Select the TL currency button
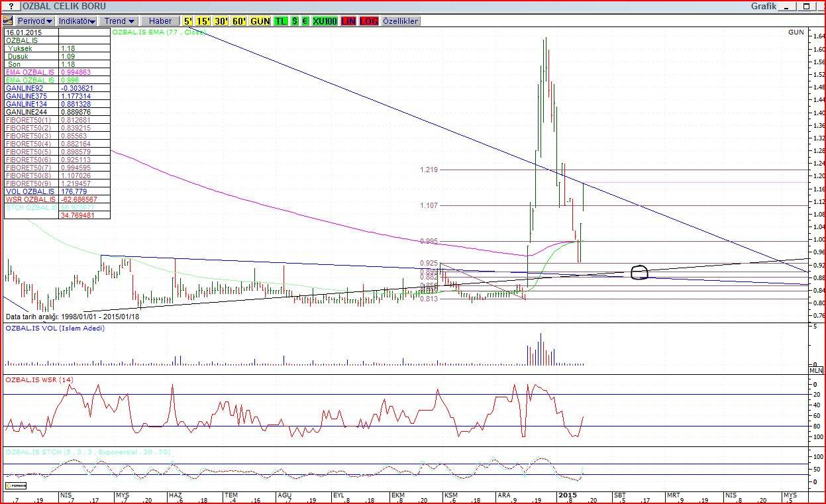The width and height of the screenshot is (826, 504). coord(281,21)
